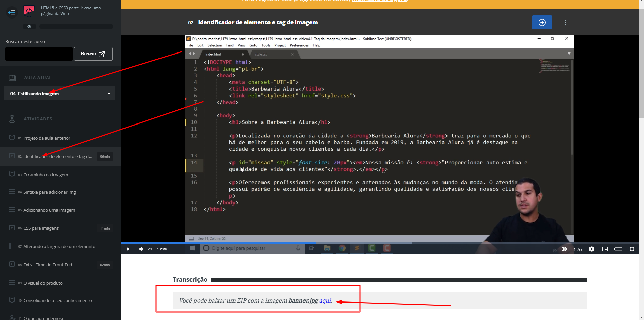Open Sublime Text Find menu

click(x=230, y=45)
